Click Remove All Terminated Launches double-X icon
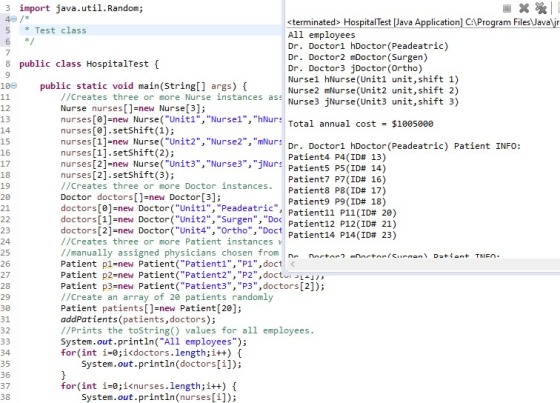The width and height of the screenshot is (560, 403). pos(541,8)
